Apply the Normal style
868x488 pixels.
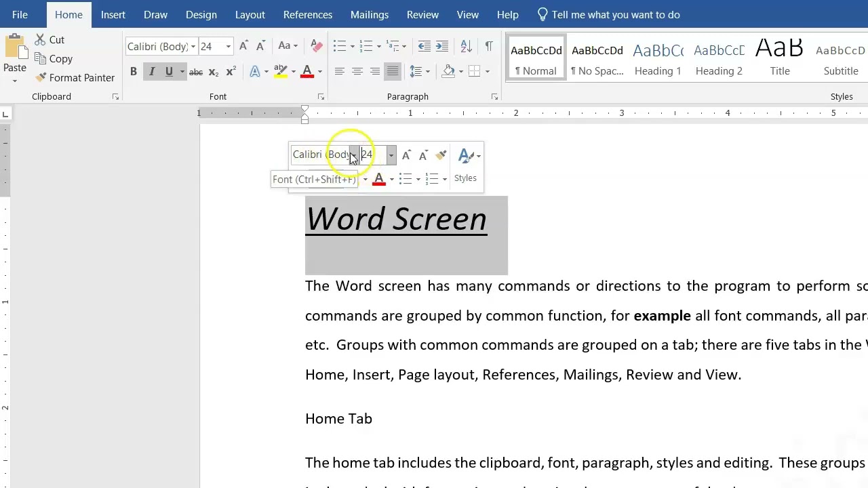pos(536,58)
